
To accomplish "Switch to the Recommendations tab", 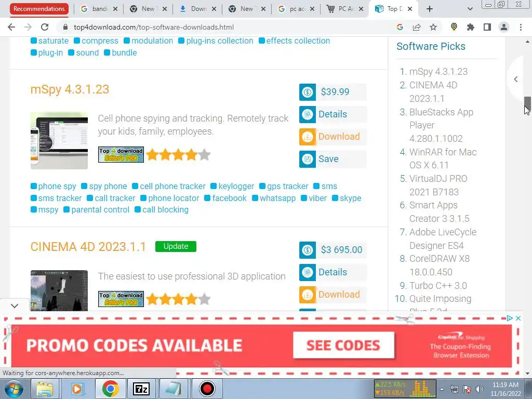I will tap(39, 9).
